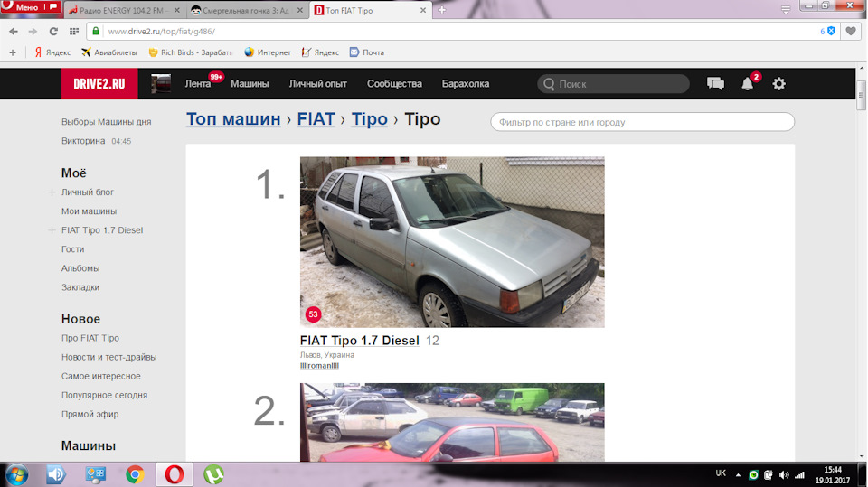Open messages chat icon
This screenshot has width=868, height=487.
(x=716, y=84)
